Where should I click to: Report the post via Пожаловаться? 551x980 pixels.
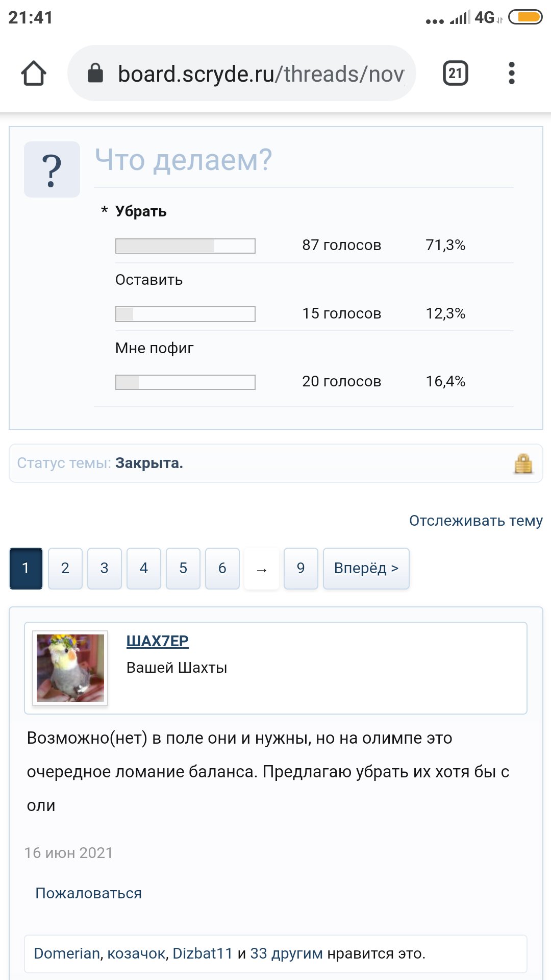88,893
